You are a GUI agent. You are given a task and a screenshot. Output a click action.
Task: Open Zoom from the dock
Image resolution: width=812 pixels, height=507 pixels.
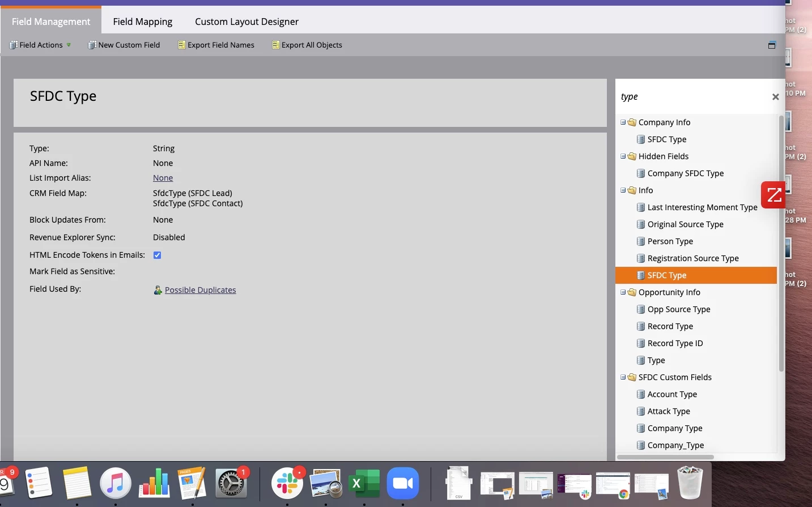(x=403, y=483)
